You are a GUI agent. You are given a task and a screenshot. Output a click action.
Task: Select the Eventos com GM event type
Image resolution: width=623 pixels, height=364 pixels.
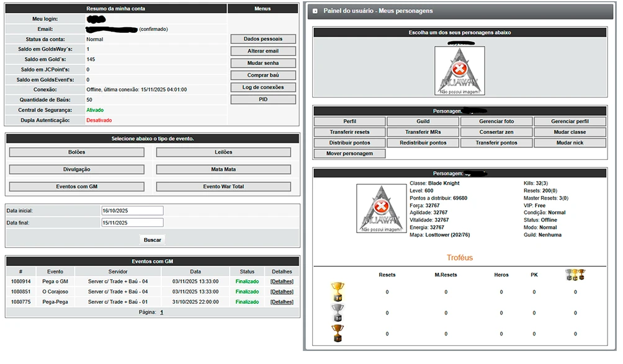pyautogui.click(x=76, y=187)
